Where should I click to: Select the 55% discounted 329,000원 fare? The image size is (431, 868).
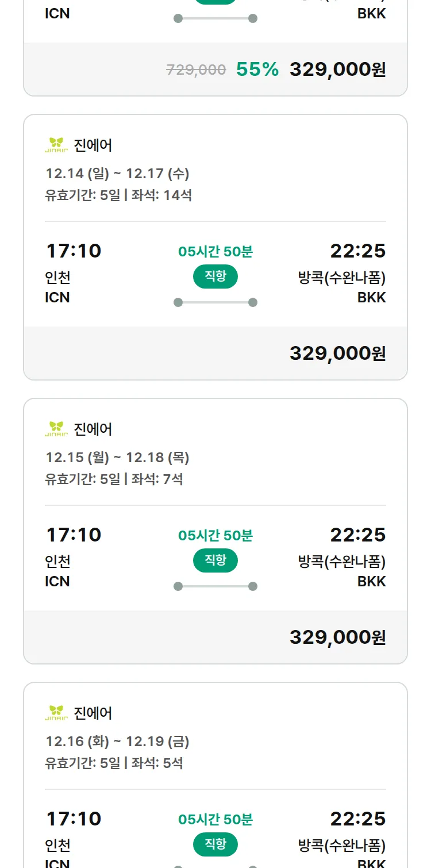337,70
